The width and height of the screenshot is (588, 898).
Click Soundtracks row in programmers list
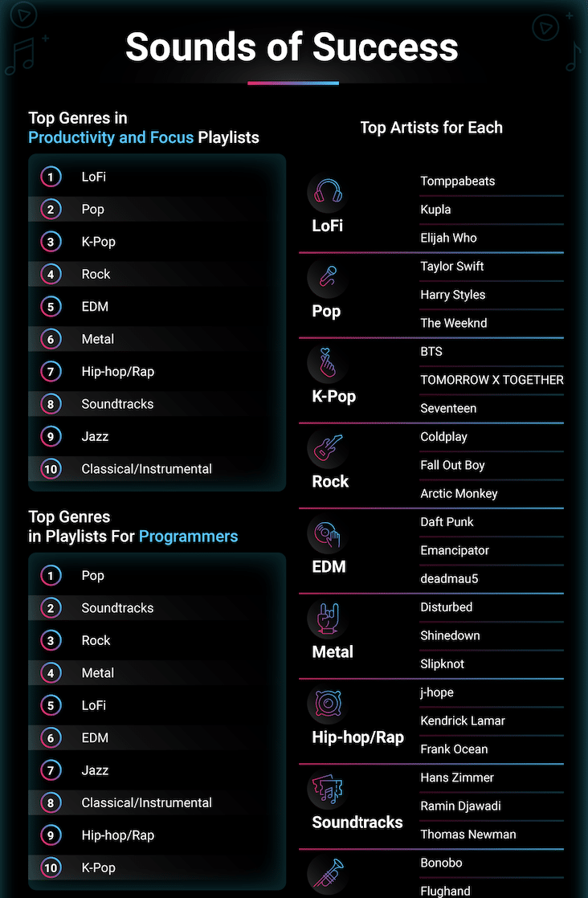[157, 608]
